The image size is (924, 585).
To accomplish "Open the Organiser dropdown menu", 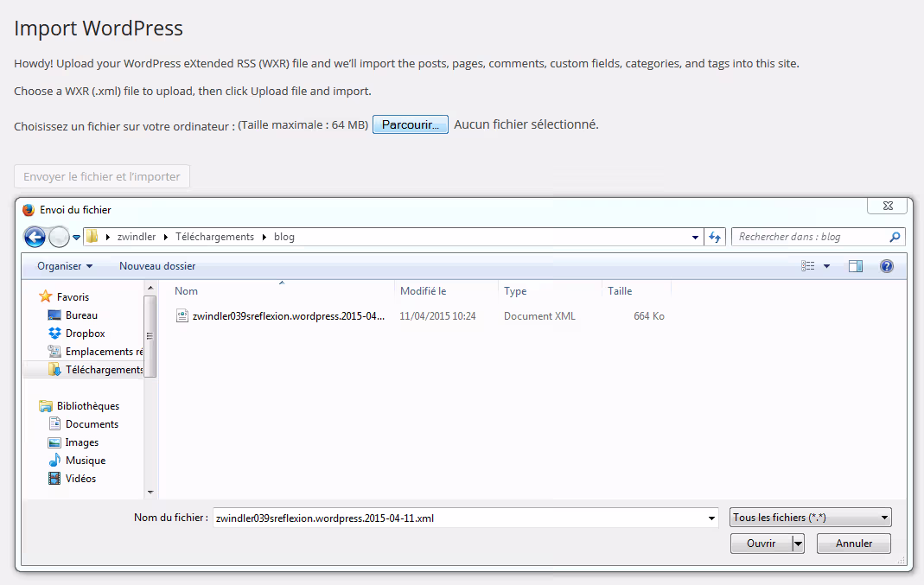I will point(65,266).
